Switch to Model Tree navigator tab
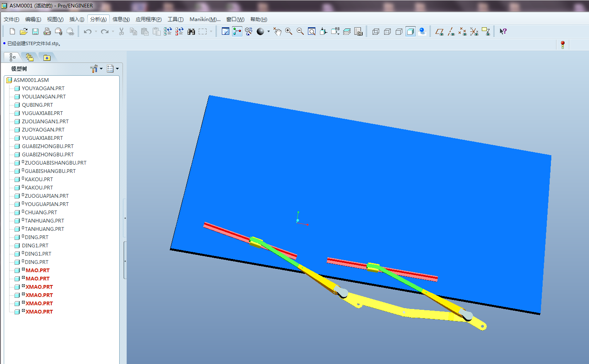The width and height of the screenshot is (589, 364). 12,57
